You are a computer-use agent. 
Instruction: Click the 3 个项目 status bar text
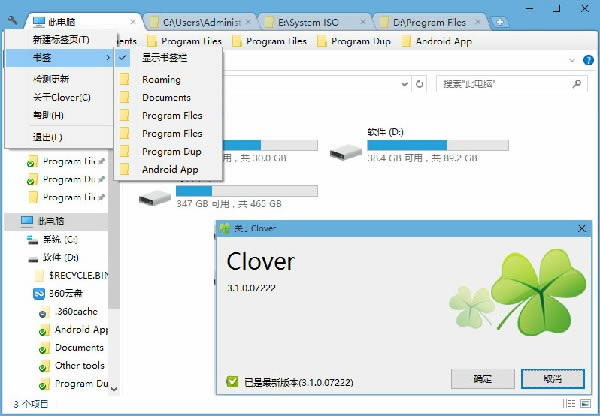tap(31, 404)
